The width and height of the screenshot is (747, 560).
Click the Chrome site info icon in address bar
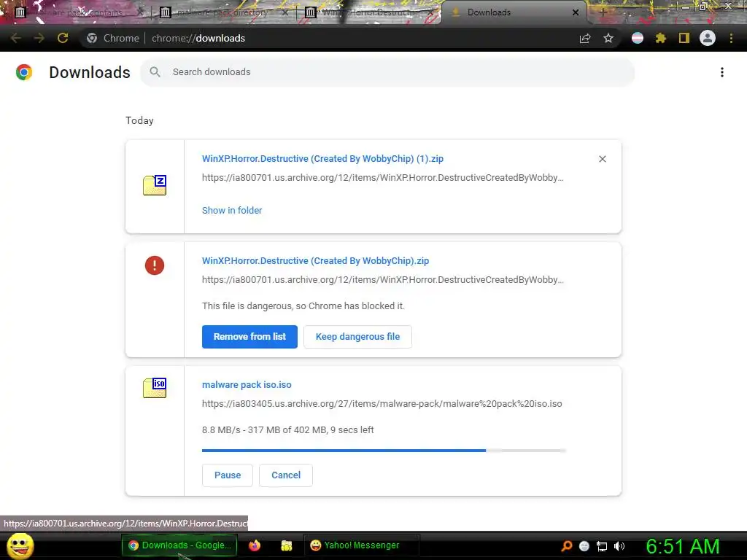coord(92,38)
